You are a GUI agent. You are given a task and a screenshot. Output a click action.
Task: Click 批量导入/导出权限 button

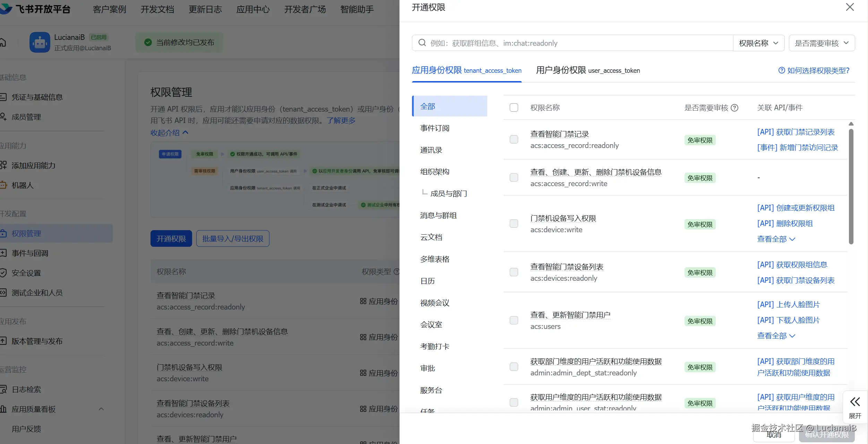[x=232, y=238]
